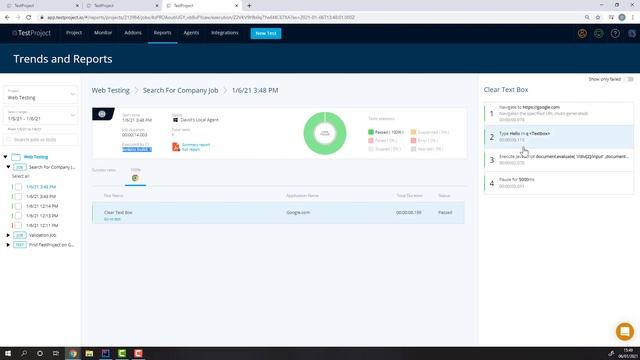The image size is (640, 360).
Task: Open Task View in the taskbar
Action: (56, 353)
